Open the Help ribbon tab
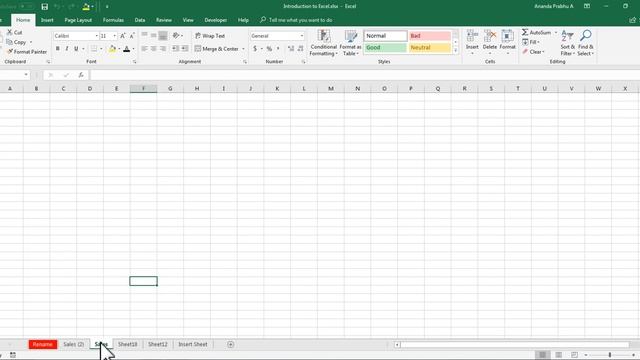The image size is (640, 360). click(243, 20)
